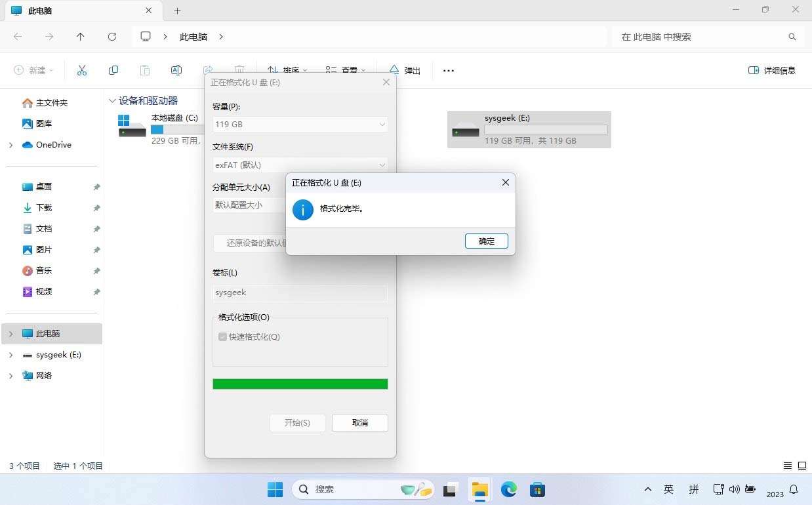This screenshot has width=812, height=505.
Task: Click the 取消 button in the format window
Action: (359, 423)
